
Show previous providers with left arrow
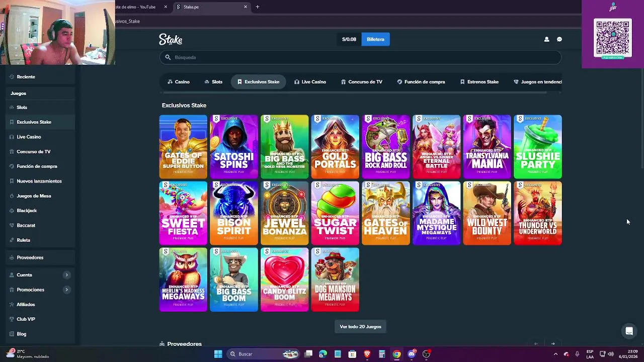536,344
